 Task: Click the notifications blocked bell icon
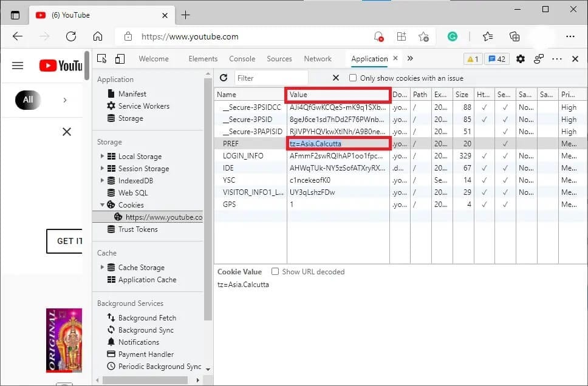click(x=379, y=36)
